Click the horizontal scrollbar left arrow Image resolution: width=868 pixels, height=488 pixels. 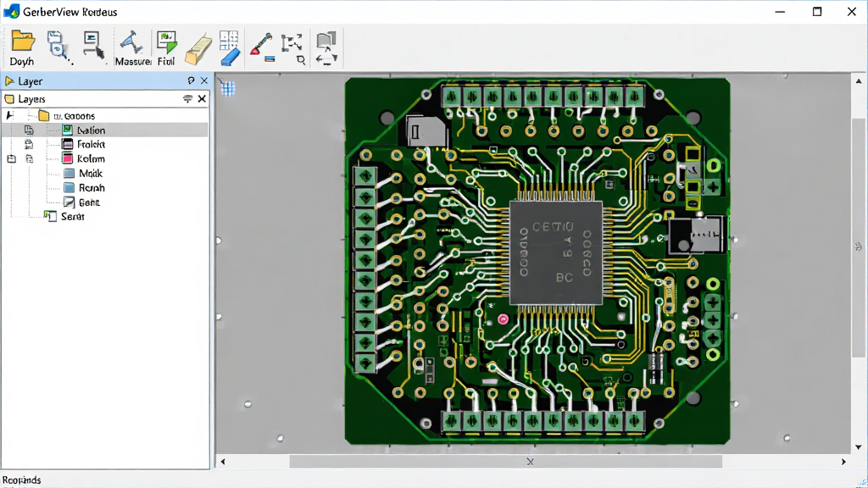coord(223,462)
